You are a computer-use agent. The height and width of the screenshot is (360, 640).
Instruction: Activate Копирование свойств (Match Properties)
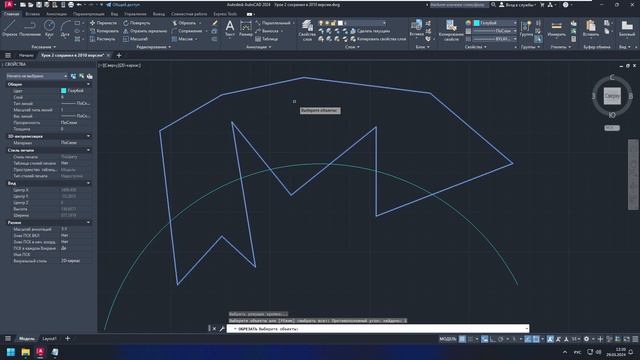pos(451,30)
